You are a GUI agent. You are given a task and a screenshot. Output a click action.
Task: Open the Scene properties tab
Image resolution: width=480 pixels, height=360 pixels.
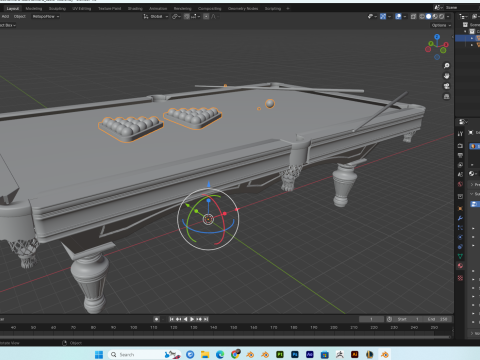click(x=460, y=175)
